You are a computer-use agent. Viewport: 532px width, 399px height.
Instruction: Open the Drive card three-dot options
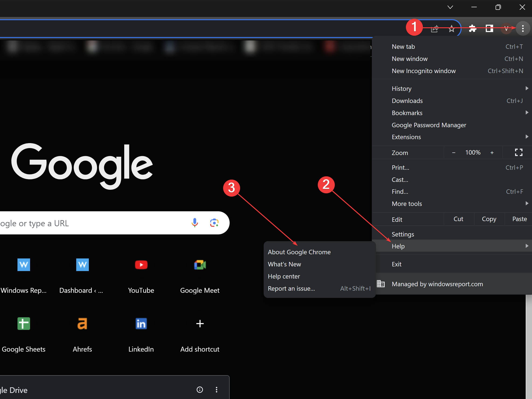point(216,389)
